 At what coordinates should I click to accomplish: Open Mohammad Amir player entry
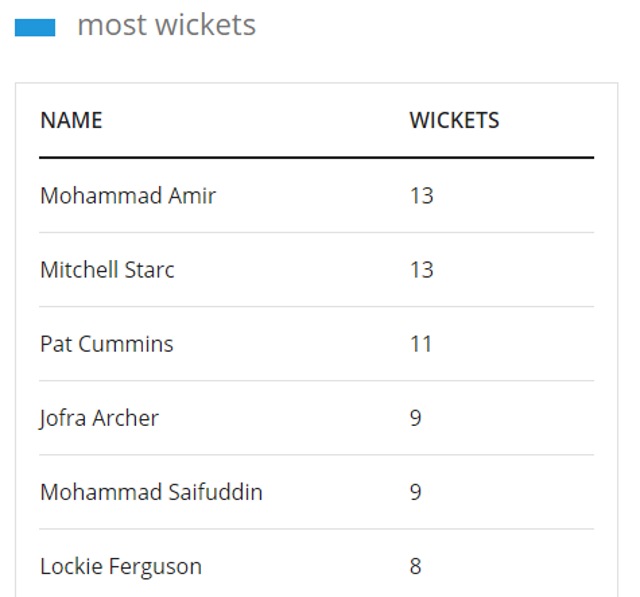point(128,195)
